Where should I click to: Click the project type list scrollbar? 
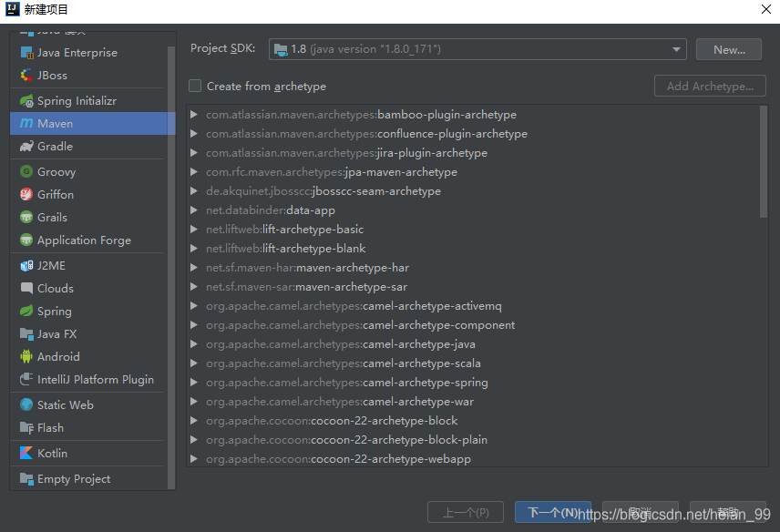pos(171,268)
